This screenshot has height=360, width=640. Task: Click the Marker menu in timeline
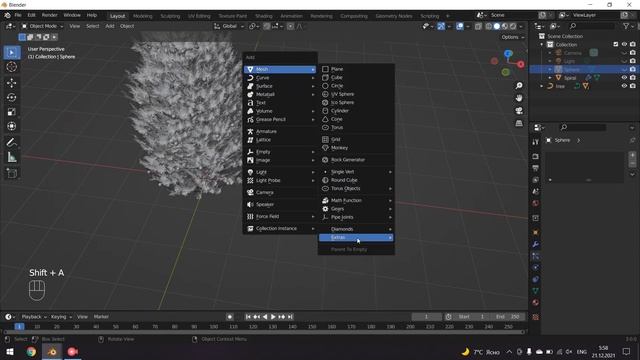101,317
